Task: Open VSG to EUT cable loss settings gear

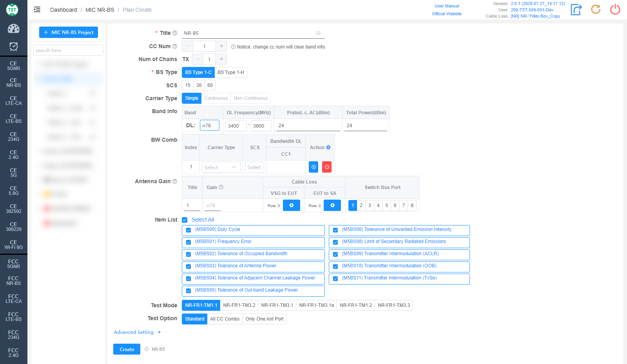Action: [292, 205]
